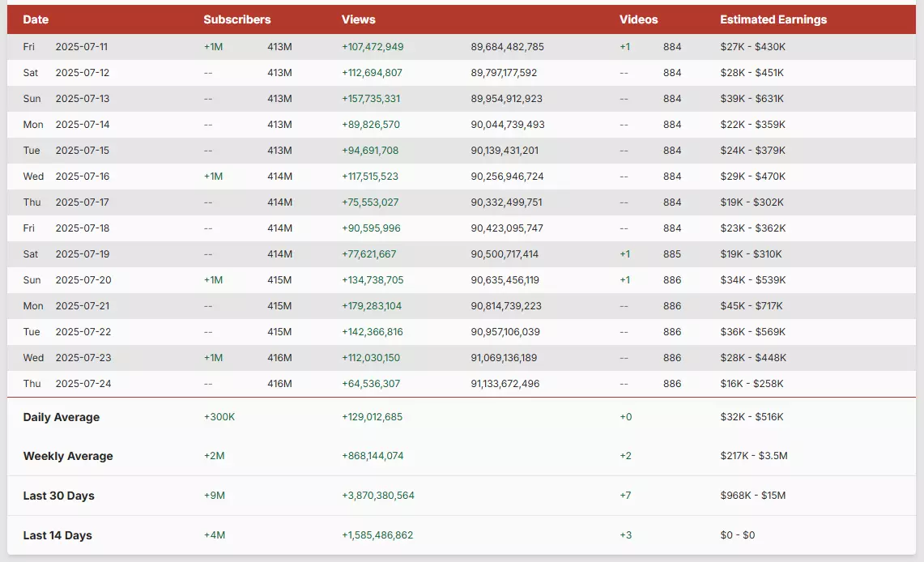
Task: Select the date 2025-07-20
Action: click(x=83, y=280)
